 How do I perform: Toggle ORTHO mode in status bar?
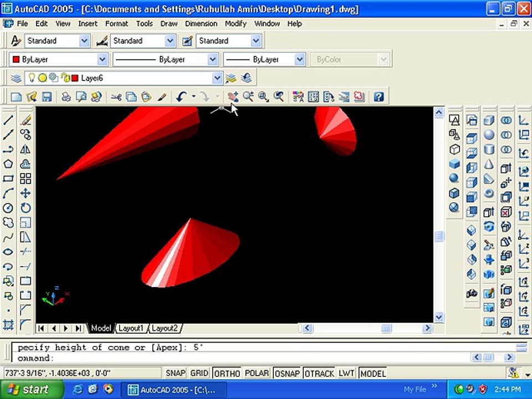coord(227,373)
